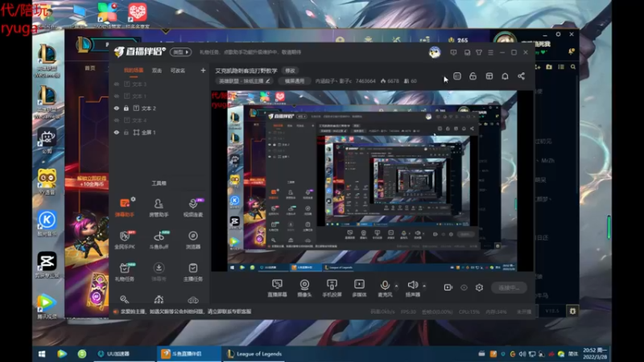Viewport: 644px width, 362px height.
Task: Click the funnel filter icon in title bar
Action: (479, 52)
